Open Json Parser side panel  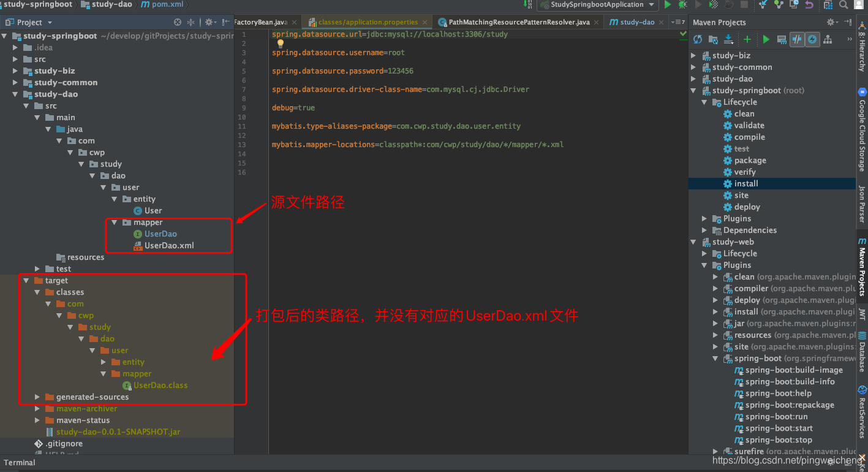(862, 205)
